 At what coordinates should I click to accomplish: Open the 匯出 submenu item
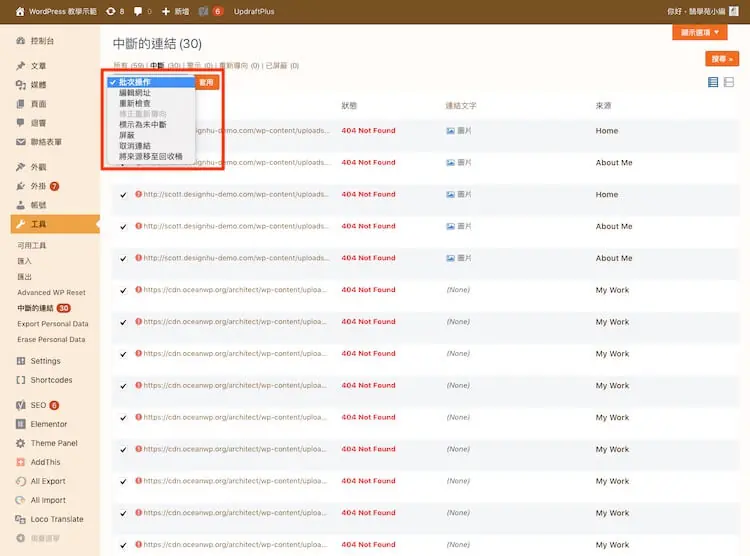[x=24, y=277]
